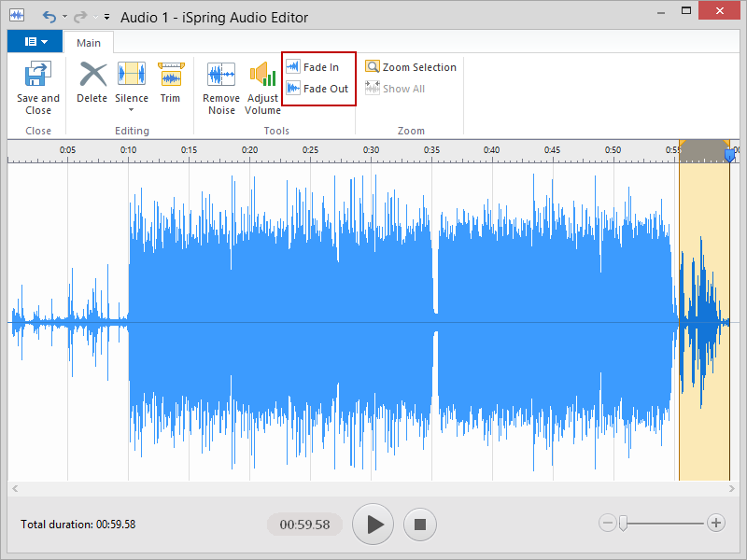Viewport: 747px width, 560px height.
Task: Expand the Silence dropdown arrow
Action: [132, 110]
